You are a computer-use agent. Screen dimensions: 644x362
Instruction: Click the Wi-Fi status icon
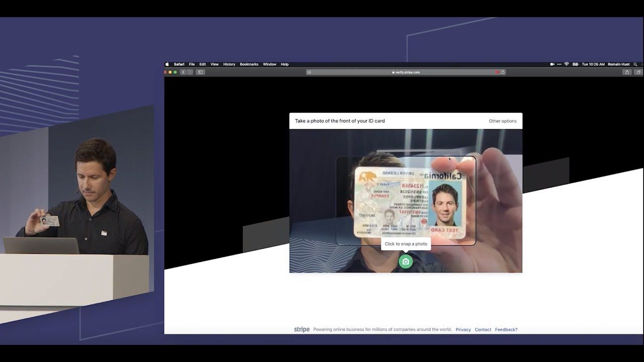[x=567, y=64]
